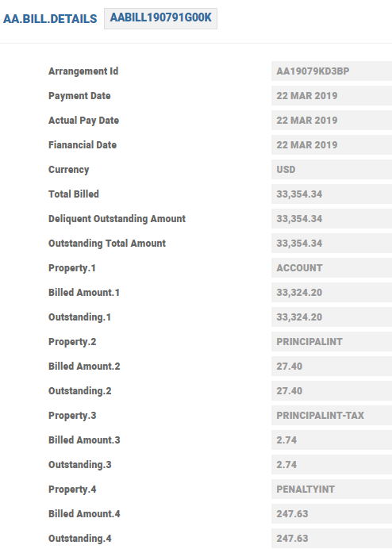Click the Billed Amount.2 value 27.40
Viewport: 392px width, 549px height.
click(332, 367)
